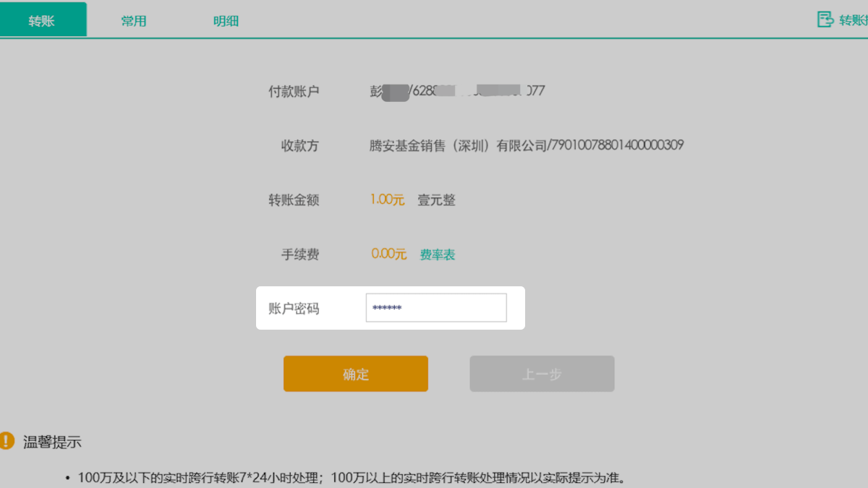Image resolution: width=868 pixels, height=488 pixels.
Task: Switch to the 转账 tab
Action: click(x=42, y=20)
